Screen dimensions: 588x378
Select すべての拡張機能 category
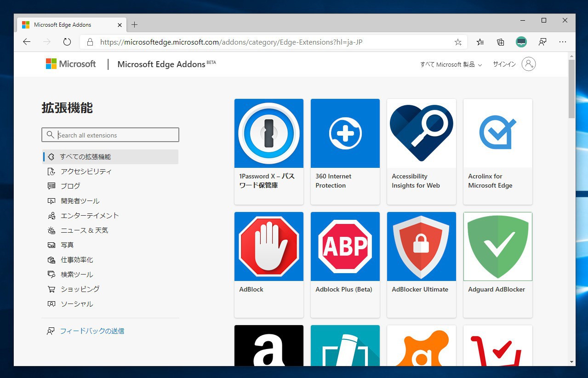point(110,157)
